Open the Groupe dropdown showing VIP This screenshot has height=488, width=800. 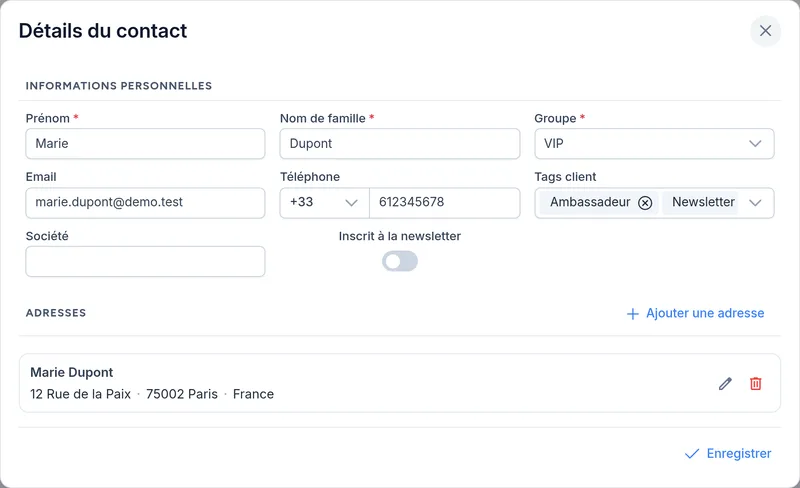click(654, 143)
